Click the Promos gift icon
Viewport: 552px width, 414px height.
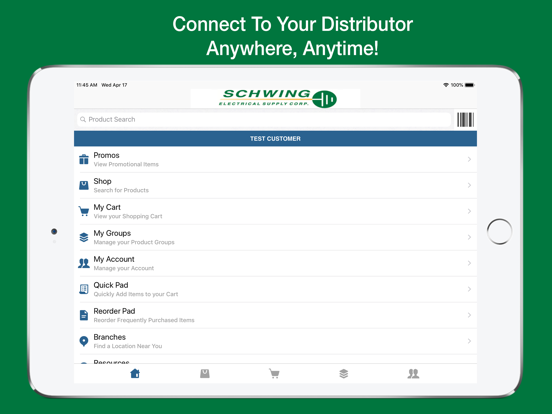(x=84, y=159)
